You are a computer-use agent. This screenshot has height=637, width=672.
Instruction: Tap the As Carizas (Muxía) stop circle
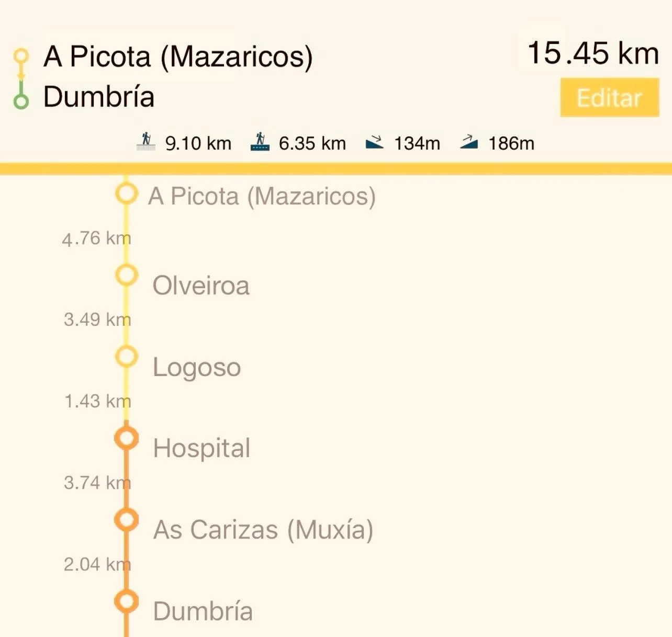[x=126, y=520]
